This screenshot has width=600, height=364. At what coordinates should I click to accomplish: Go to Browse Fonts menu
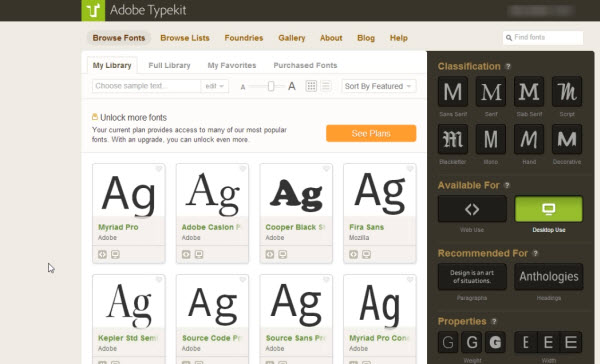coord(119,38)
